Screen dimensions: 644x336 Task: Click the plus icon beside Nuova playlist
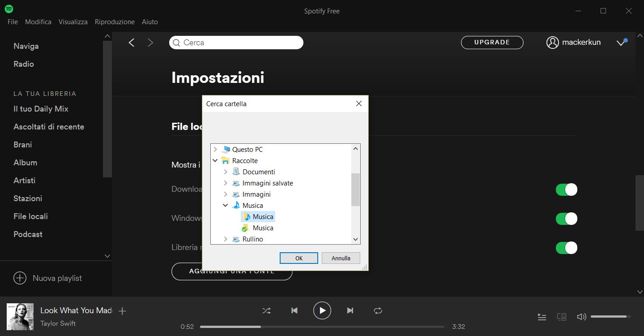click(x=20, y=278)
